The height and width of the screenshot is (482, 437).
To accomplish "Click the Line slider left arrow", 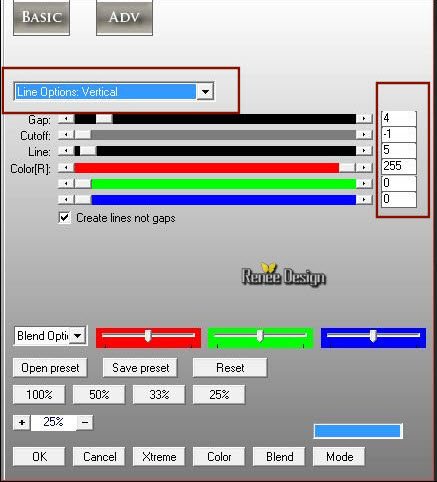I will (x=66, y=151).
